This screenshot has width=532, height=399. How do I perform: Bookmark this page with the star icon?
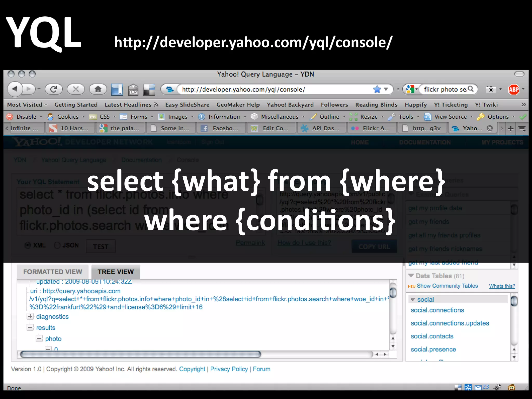[377, 89]
